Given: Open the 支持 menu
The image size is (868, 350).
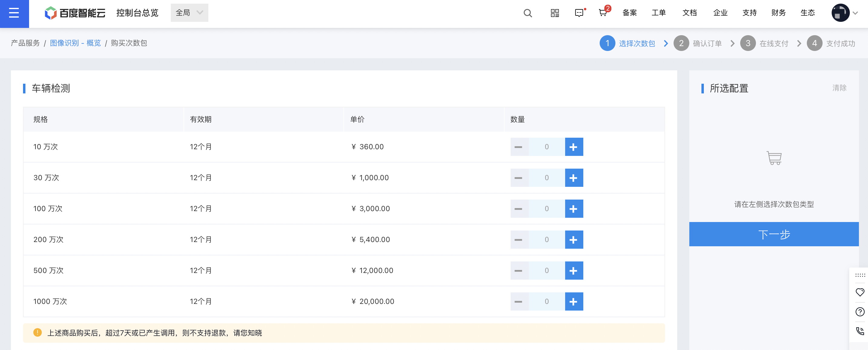Looking at the screenshot, I should [749, 13].
